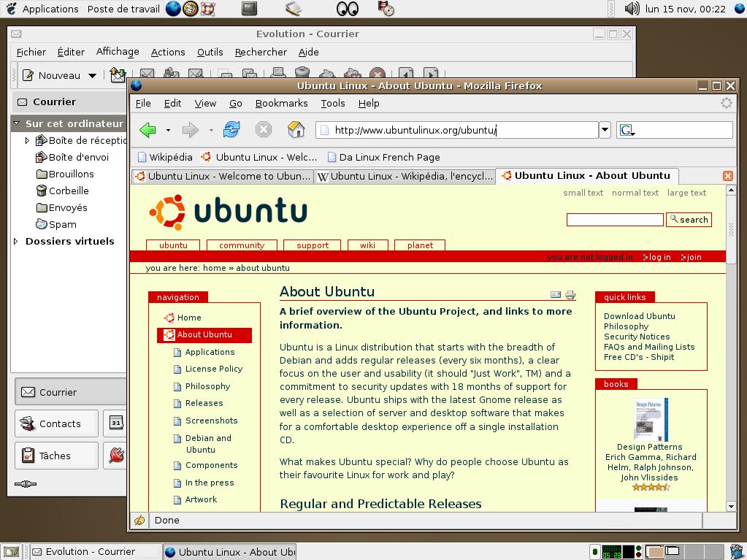Viewport: 747px width, 560px height.
Task: Open the movie player launcher
Action: point(386,9)
